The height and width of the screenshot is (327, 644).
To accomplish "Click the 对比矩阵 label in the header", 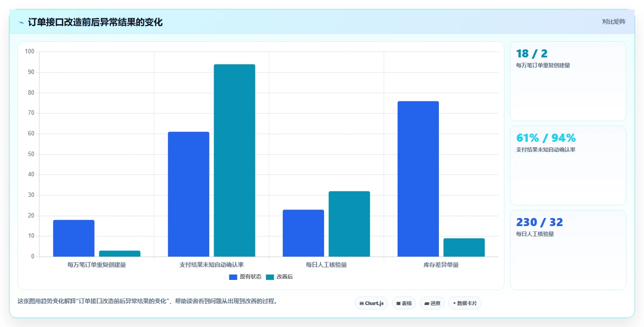I will tap(613, 22).
